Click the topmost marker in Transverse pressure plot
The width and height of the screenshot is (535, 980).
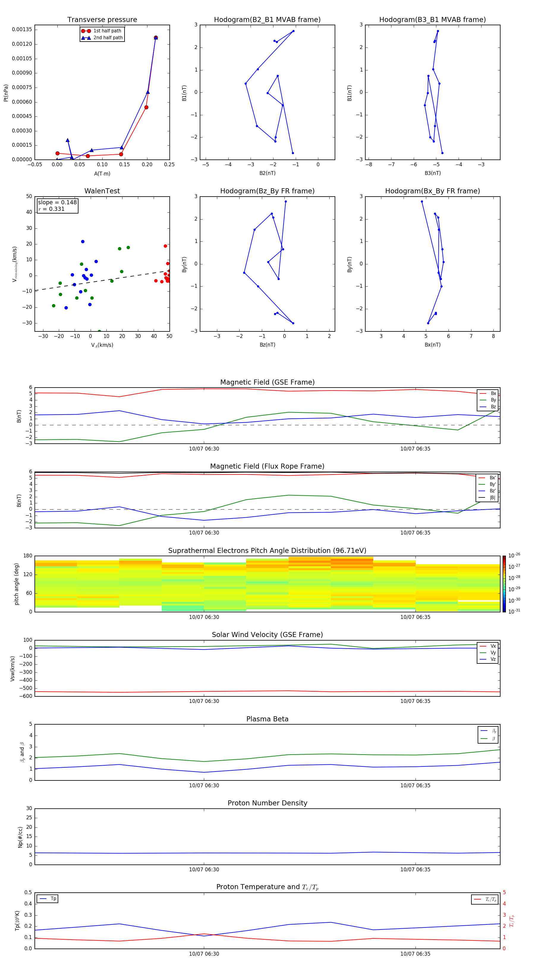156,37
